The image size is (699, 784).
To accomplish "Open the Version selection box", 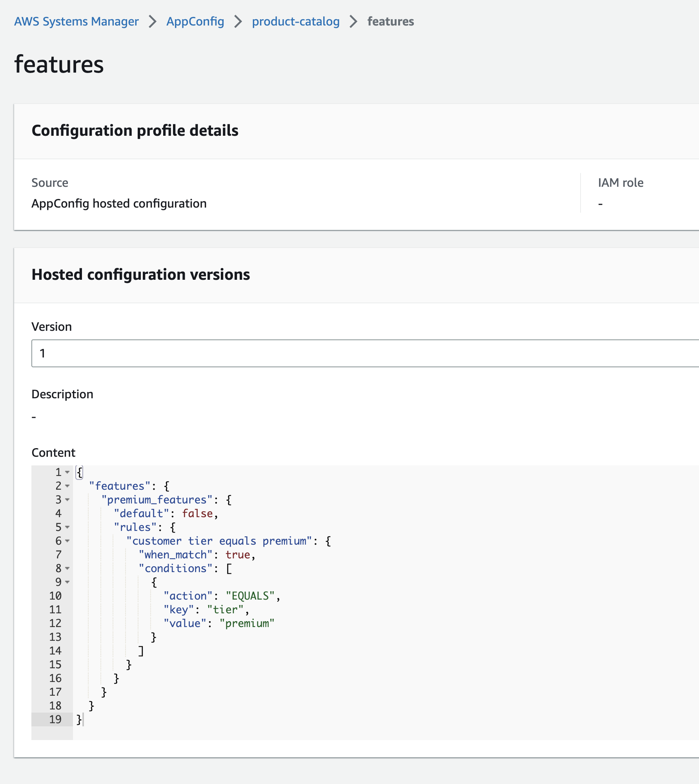I will pyautogui.click(x=365, y=353).
